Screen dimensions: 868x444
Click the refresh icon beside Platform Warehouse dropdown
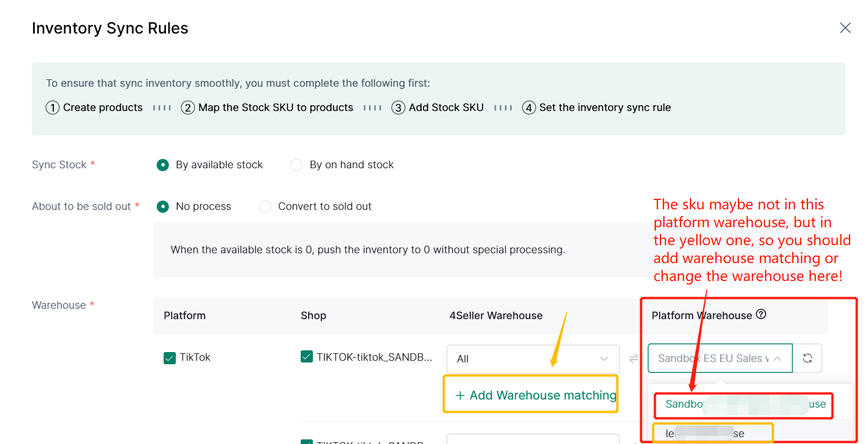point(807,358)
